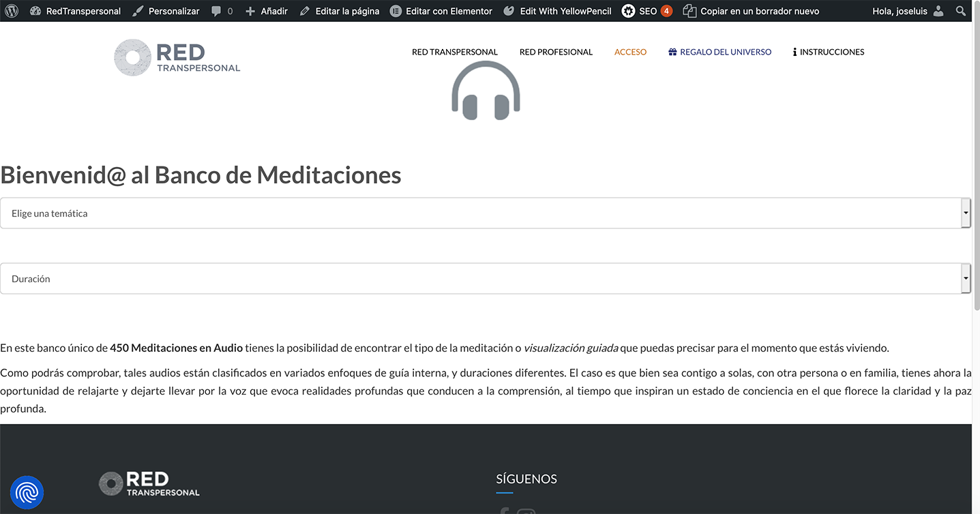Open the ACCESO menu item

pos(630,52)
